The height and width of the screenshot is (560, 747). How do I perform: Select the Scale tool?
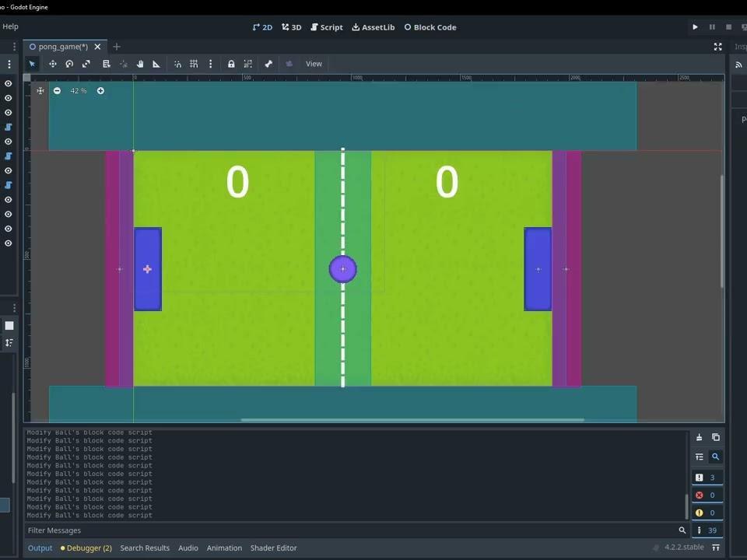tap(86, 64)
